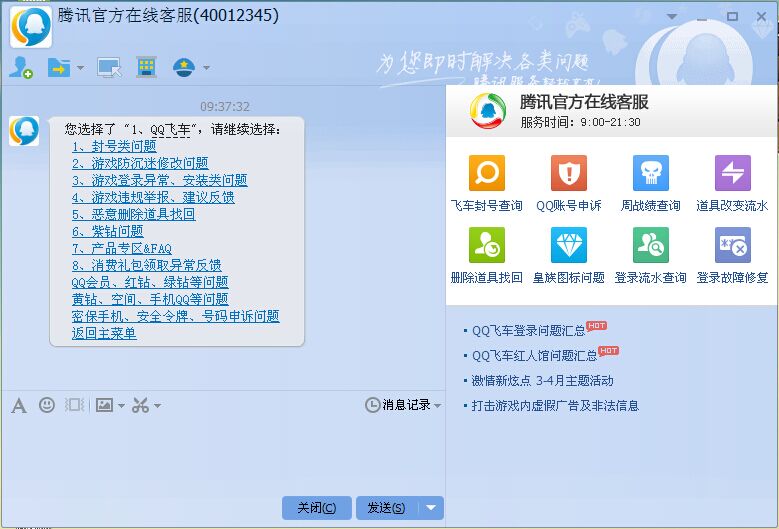Open link 2、游戏防沉迷修改问题

point(140,163)
